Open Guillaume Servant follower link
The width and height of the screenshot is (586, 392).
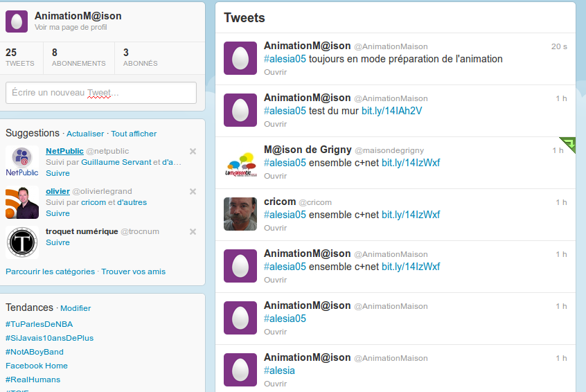[116, 162]
